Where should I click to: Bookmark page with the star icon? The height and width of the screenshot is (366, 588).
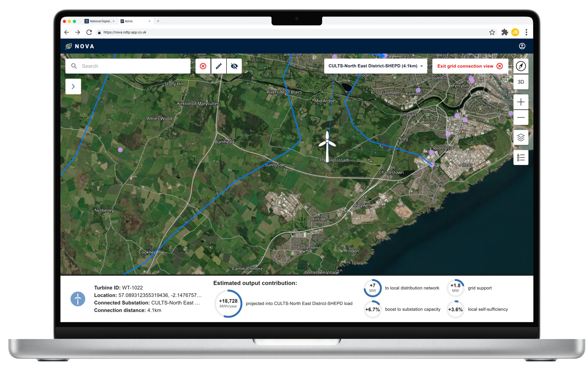pyautogui.click(x=492, y=32)
